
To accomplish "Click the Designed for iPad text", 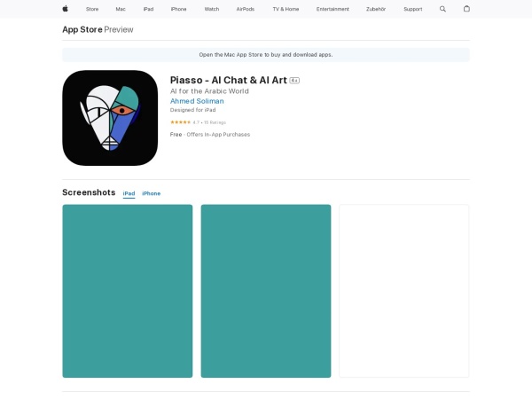I will point(192,110).
